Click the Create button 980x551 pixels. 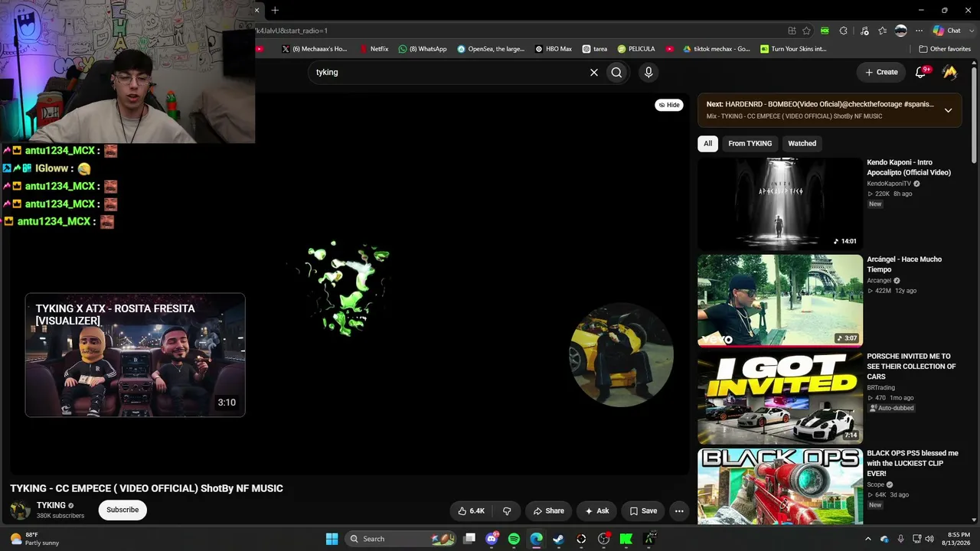pyautogui.click(x=881, y=72)
